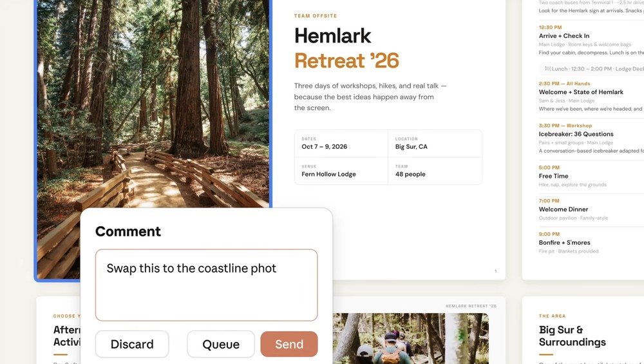Select the redwood forest cover photo
This screenshot has height=364, width=644.
click(x=153, y=103)
